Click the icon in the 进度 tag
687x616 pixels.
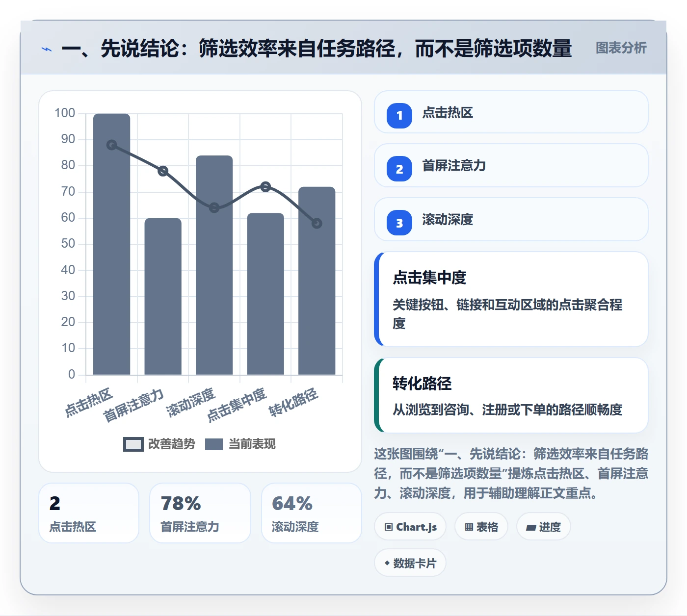pyautogui.click(x=531, y=528)
